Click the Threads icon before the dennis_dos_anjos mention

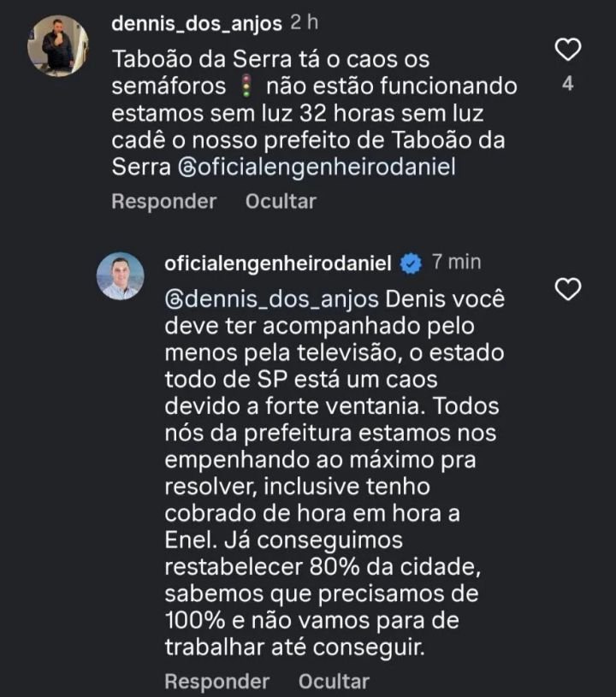[173, 300]
